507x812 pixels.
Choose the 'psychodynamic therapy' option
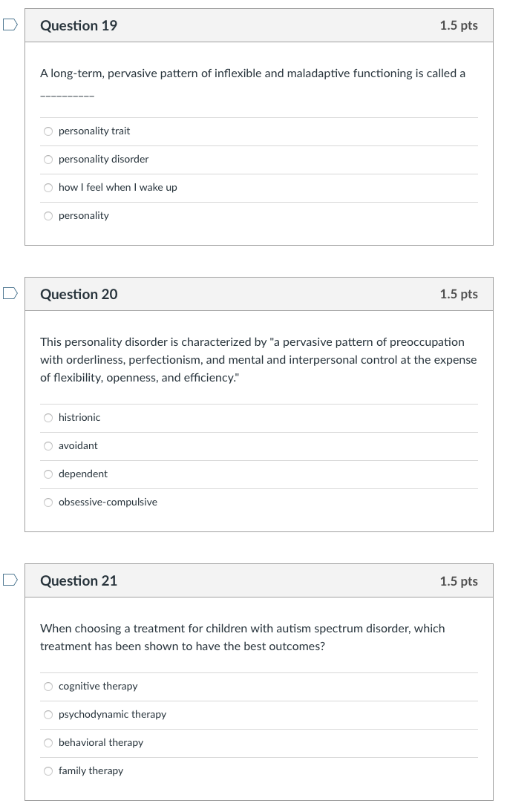(x=48, y=714)
